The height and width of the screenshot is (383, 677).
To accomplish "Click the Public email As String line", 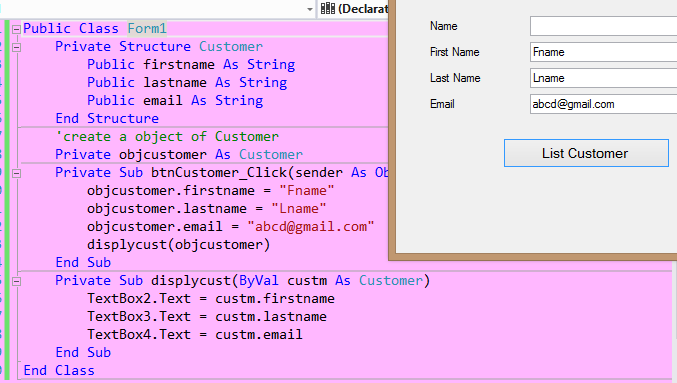I will pos(175,101).
